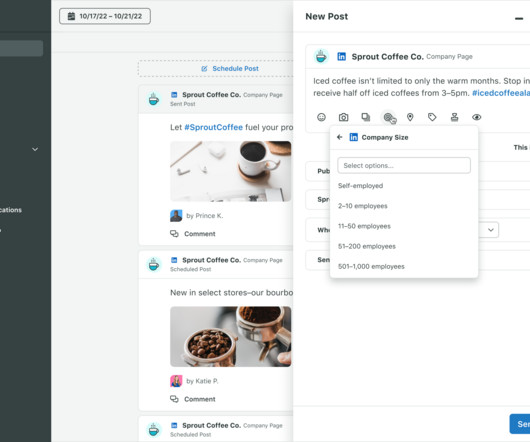Click Sprout Coffee avatar on bourbon post
530x442 pixels.
click(154, 265)
